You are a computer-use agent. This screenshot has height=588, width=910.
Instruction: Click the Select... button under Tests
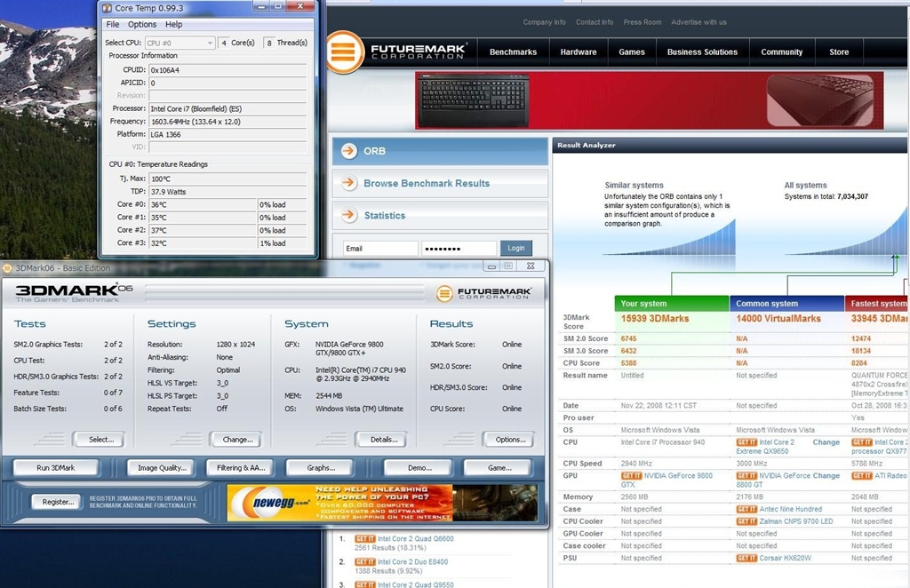click(x=101, y=440)
